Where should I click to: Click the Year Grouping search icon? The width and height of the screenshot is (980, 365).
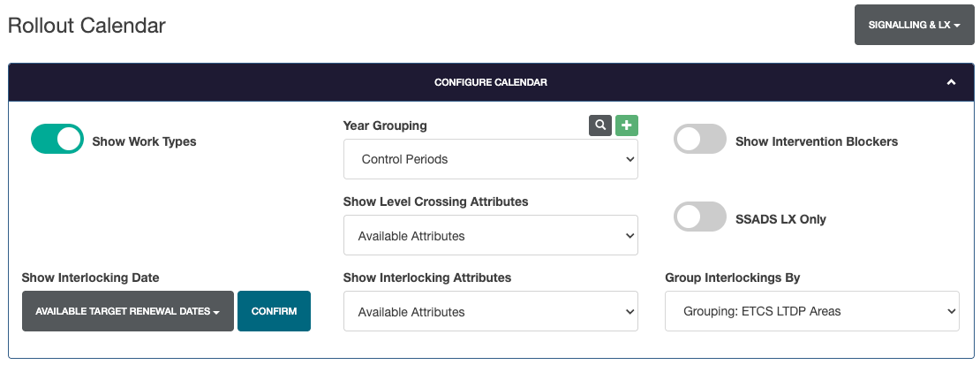pyautogui.click(x=600, y=125)
